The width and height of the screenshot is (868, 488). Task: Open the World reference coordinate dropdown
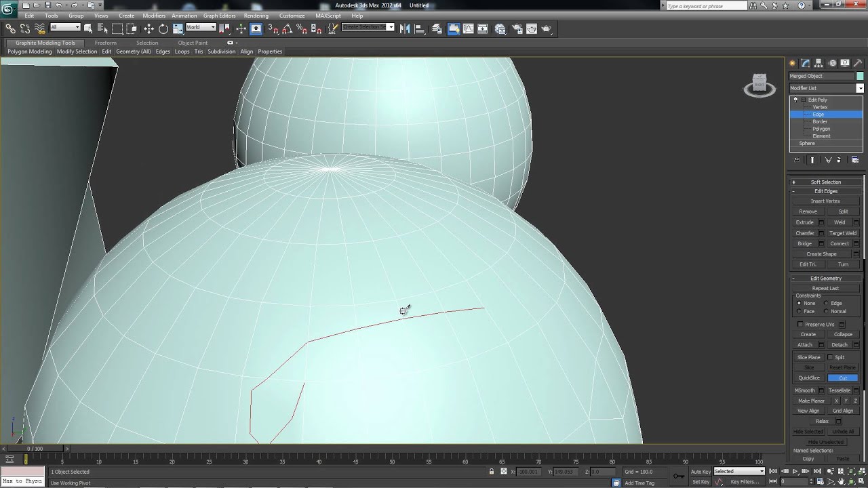point(200,27)
